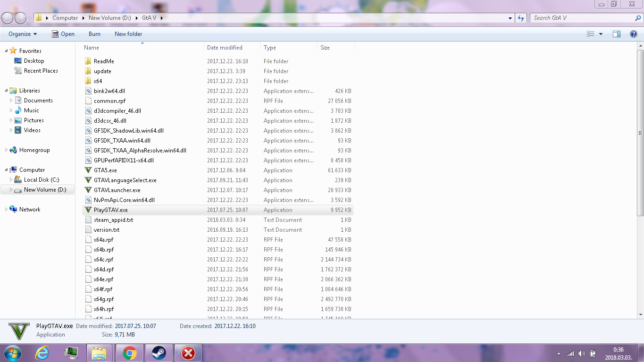Click the refresh button beside address bar
The image size is (644, 362).
pos(521,18)
